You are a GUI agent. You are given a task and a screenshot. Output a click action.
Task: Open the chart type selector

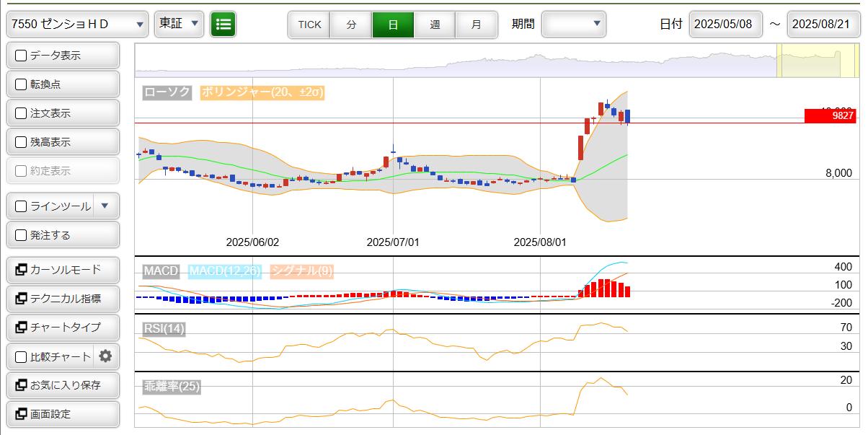coord(63,328)
